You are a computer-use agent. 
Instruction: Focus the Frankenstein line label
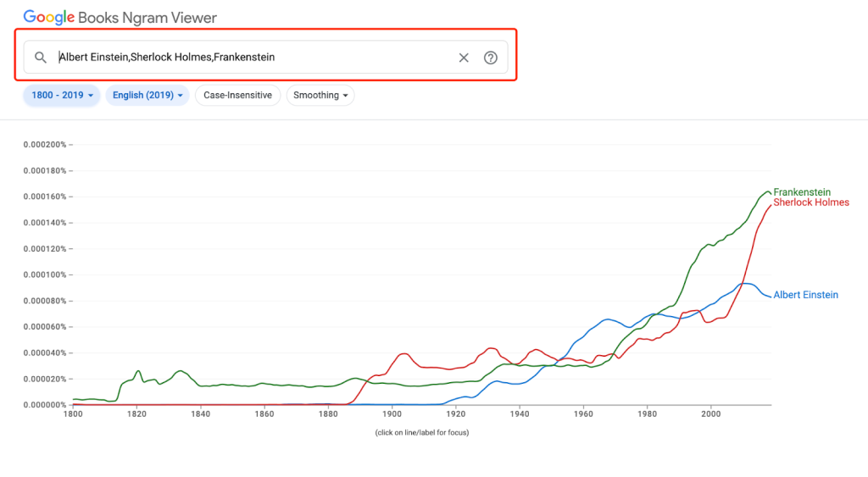point(802,192)
